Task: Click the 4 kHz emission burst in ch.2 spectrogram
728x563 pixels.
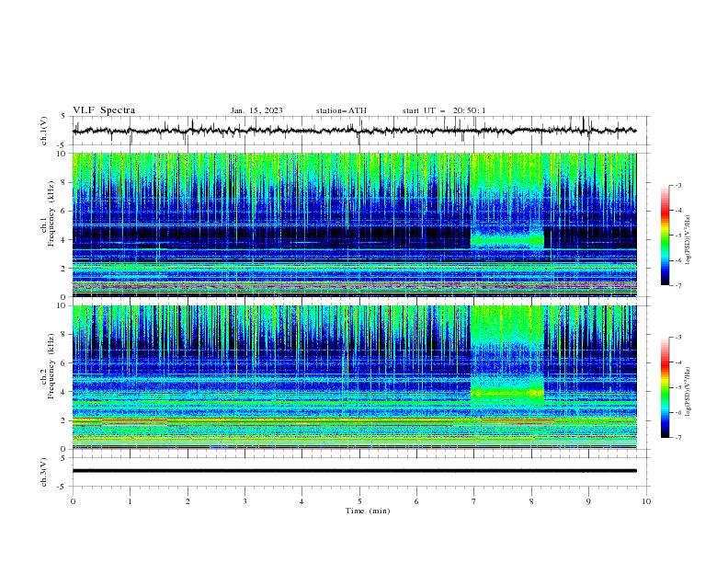Action: tap(507, 393)
